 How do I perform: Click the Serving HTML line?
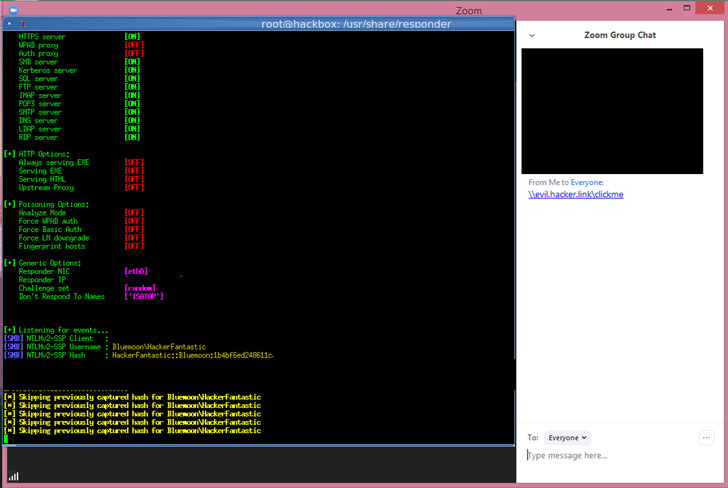pyautogui.click(x=81, y=179)
